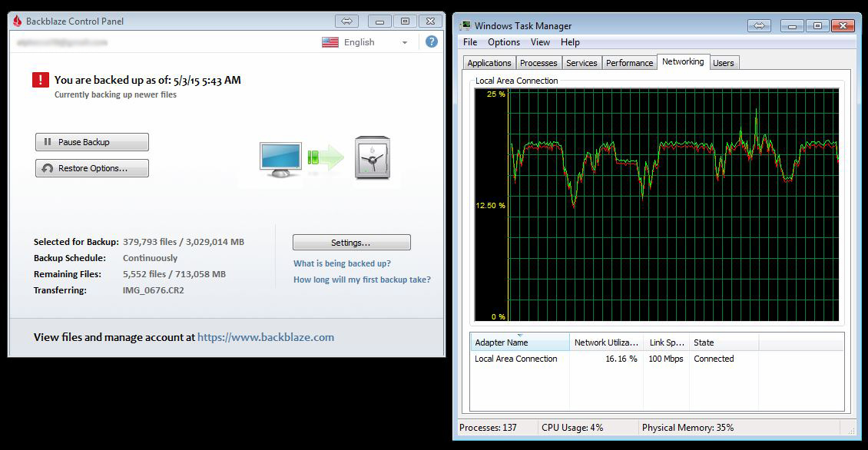Screen dimensions: 868x450
Task: Switch to the Performance tab
Action: pyautogui.click(x=629, y=63)
